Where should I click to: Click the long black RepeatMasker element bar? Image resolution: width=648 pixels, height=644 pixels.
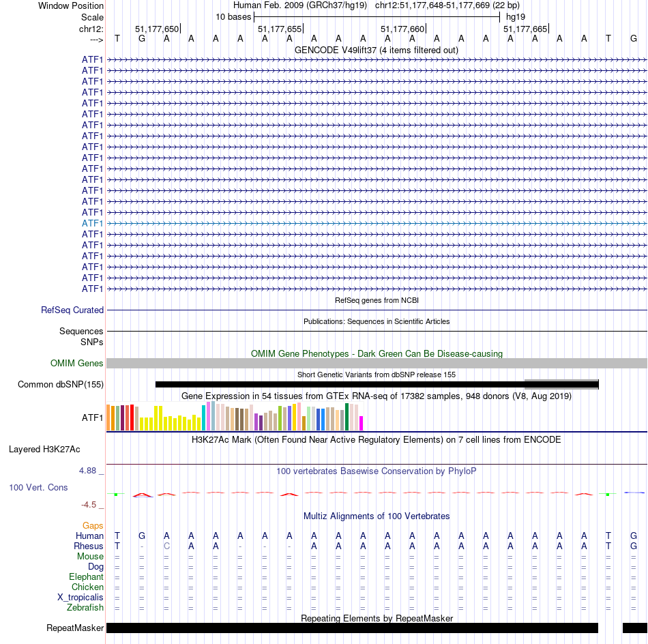[352, 628]
